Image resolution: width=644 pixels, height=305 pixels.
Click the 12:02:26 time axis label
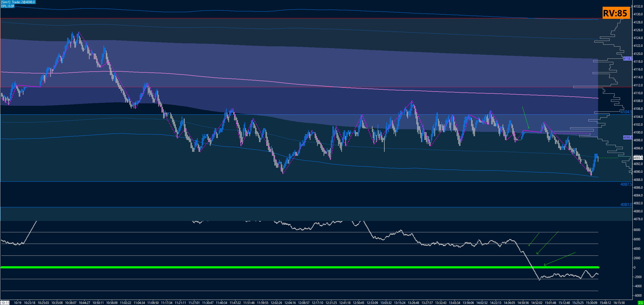click(x=276, y=303)
